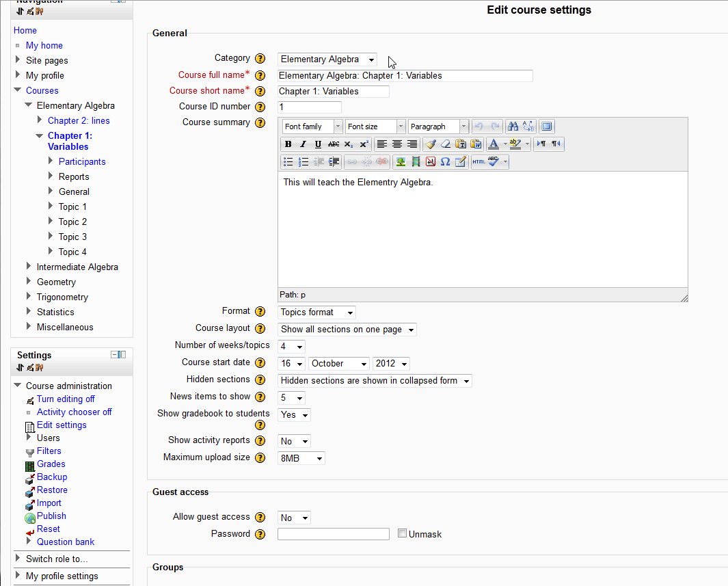Open the Backup link in Course administration
The width and height of the screenshot is (728, 586).
(52, 477)
